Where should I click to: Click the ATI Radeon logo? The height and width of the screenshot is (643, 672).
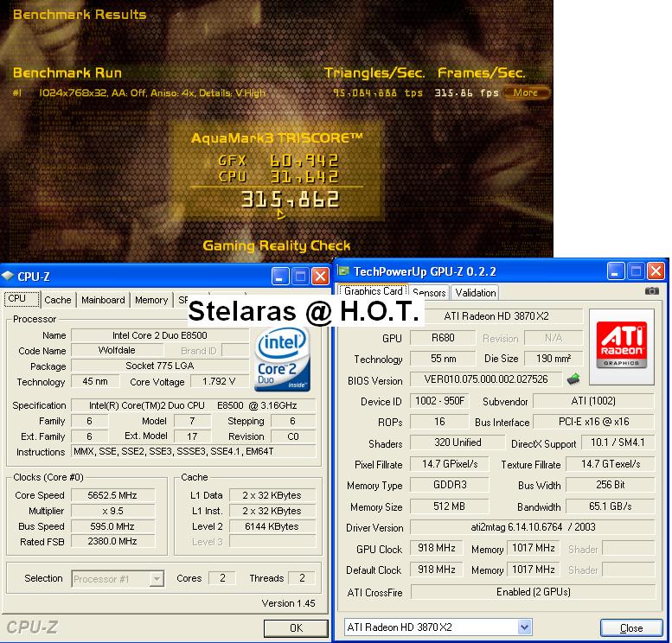(622, 347)
